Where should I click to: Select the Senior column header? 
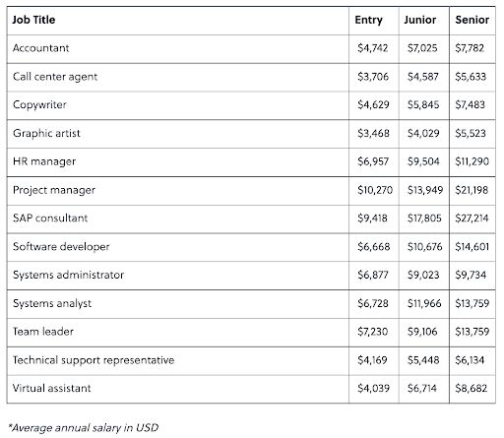[472, 20]
